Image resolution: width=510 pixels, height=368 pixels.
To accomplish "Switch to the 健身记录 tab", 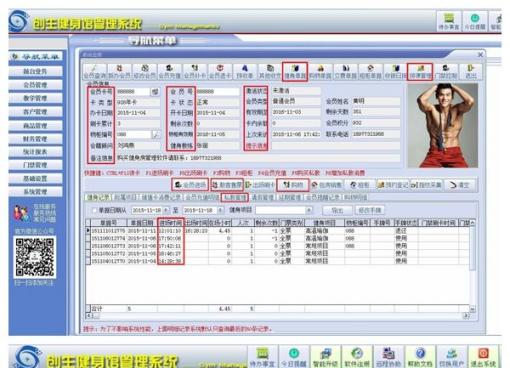I will pos(98,197).
